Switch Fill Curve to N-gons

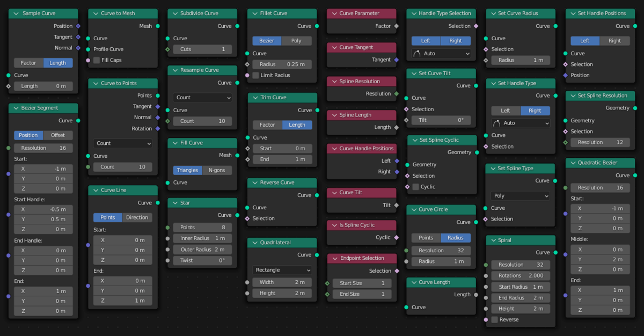[217, 170]
